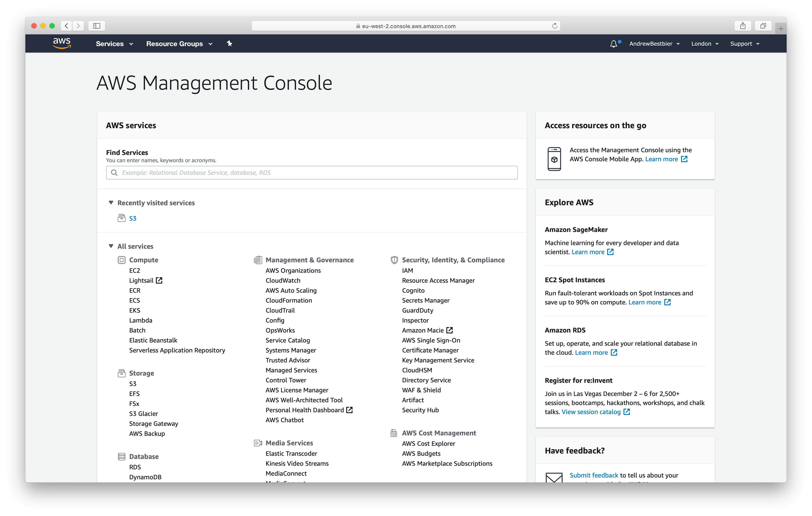The height and width of the screenshot is (516, 812).
Task: Open the Lambda service link
Action: click(x=141, y=320)
